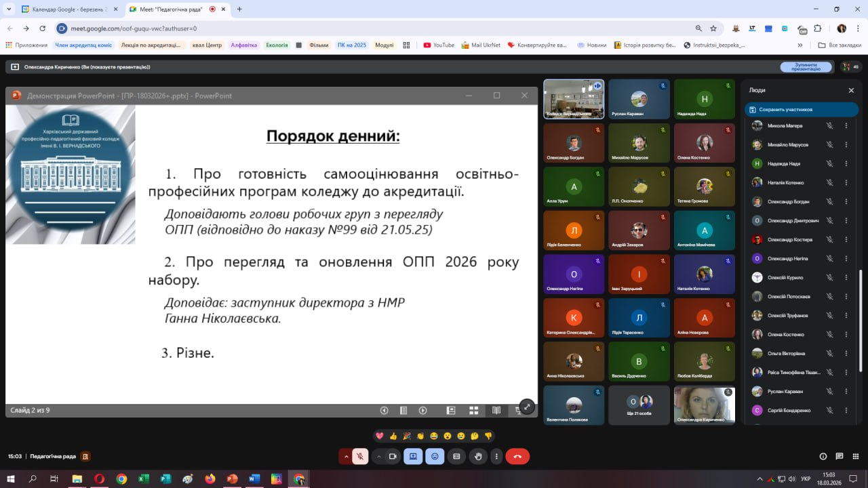
Task: Open the YouTube bookmark
Action: tap(439, 45)
